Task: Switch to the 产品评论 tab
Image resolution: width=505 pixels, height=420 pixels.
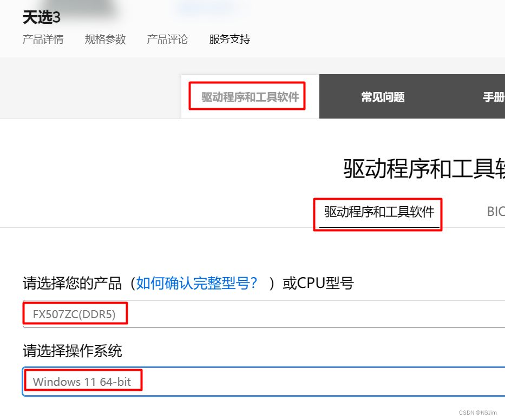Action: click(167, 40)
